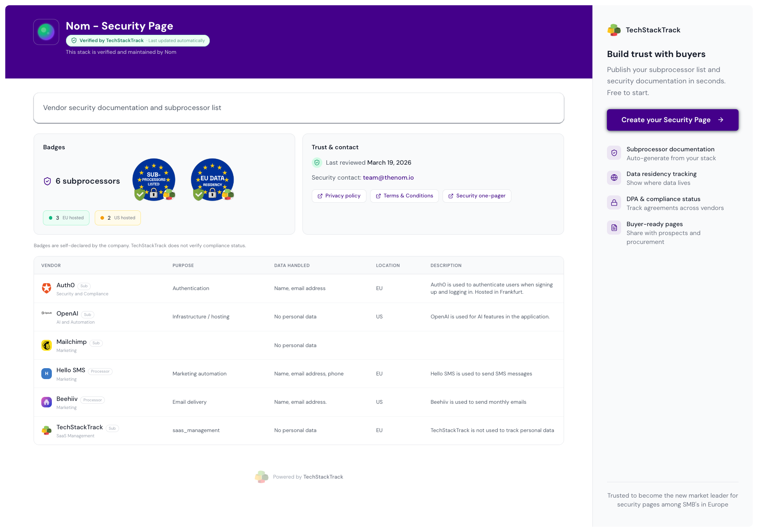758x532 pixels.
Task: Click the Data residency tracking globe icon
Action: click(614, 178)
